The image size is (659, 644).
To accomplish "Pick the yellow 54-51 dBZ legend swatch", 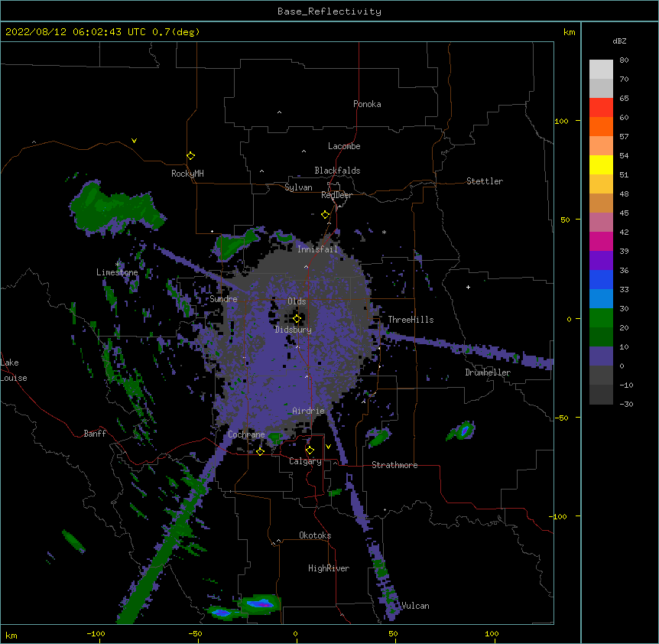I will (601, 164).
